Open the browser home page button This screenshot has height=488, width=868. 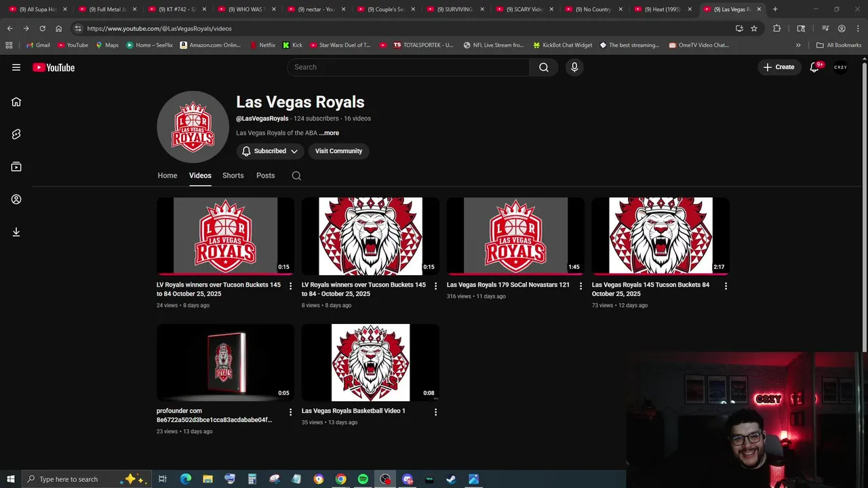click(58, 28)
